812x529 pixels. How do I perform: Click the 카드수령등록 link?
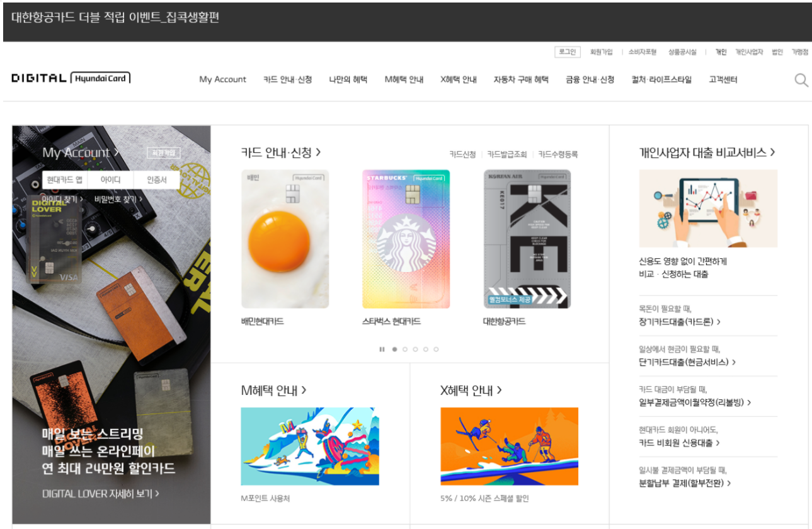(x=558, y=154)
